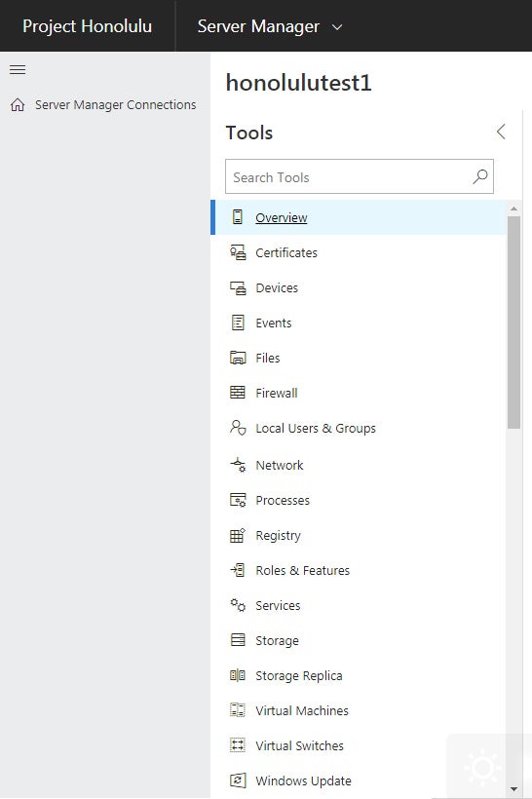Click the magnifier icon in Search Tools
The height and width of the screenshot is (799, 532).
click(x=480, y=176)
